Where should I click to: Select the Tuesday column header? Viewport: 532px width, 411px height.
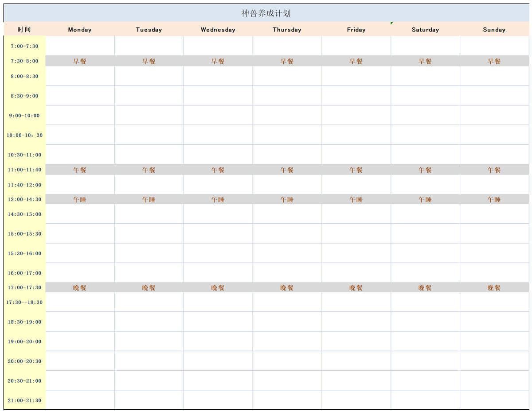click(x=149, y=30)
